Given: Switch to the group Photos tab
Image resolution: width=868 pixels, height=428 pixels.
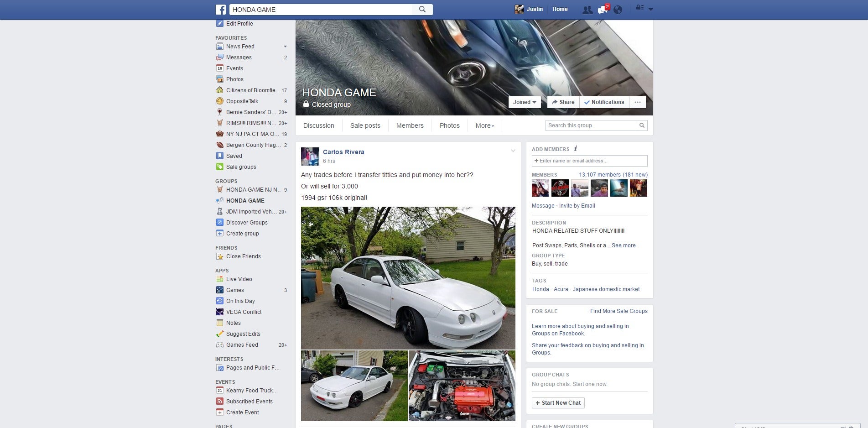Looking at the screenshot, I should pos(450,125).
